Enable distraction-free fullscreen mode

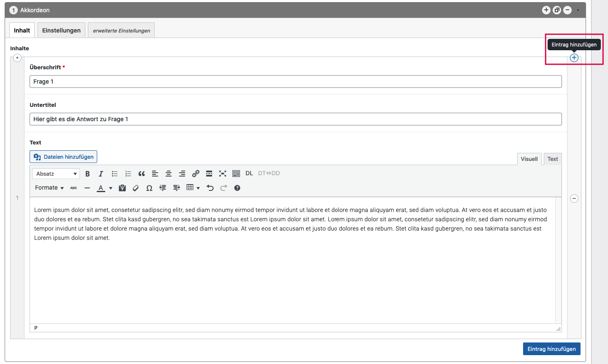(223, 174)
